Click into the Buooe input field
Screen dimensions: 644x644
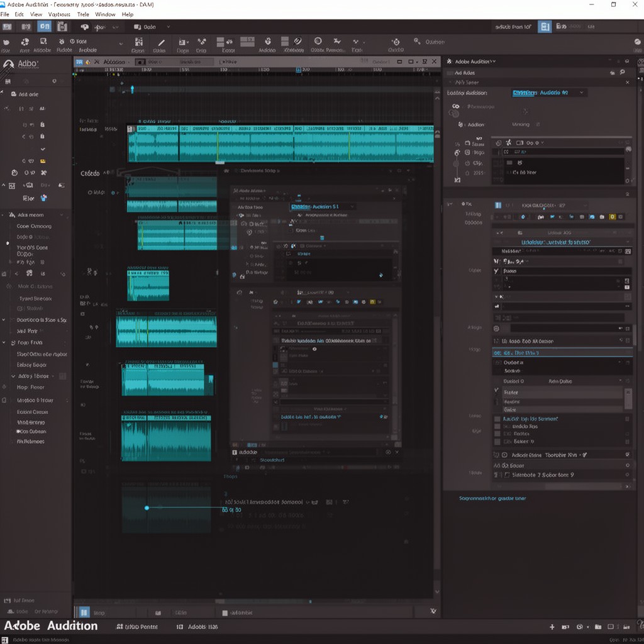pyautogui.click(x=566, y=271)
